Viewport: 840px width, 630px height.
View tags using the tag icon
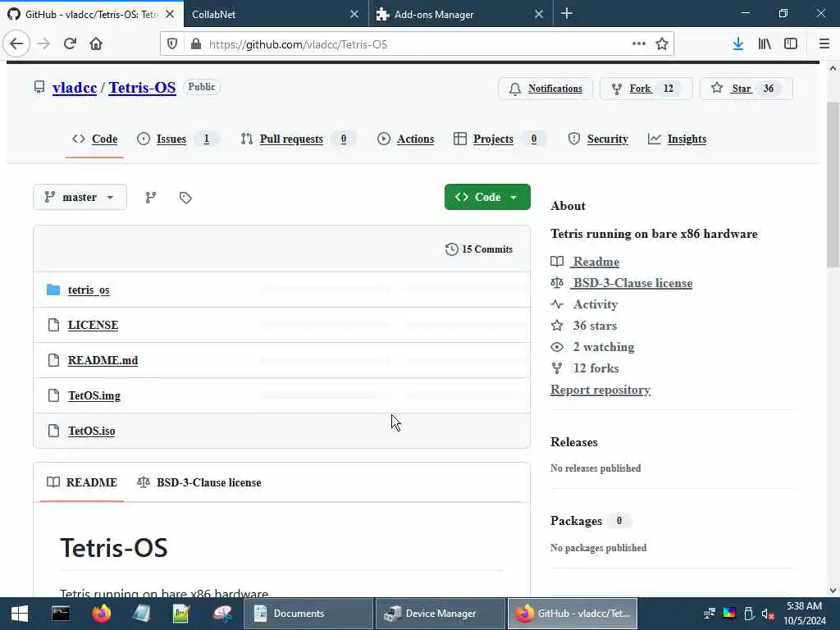pos(185,198)
